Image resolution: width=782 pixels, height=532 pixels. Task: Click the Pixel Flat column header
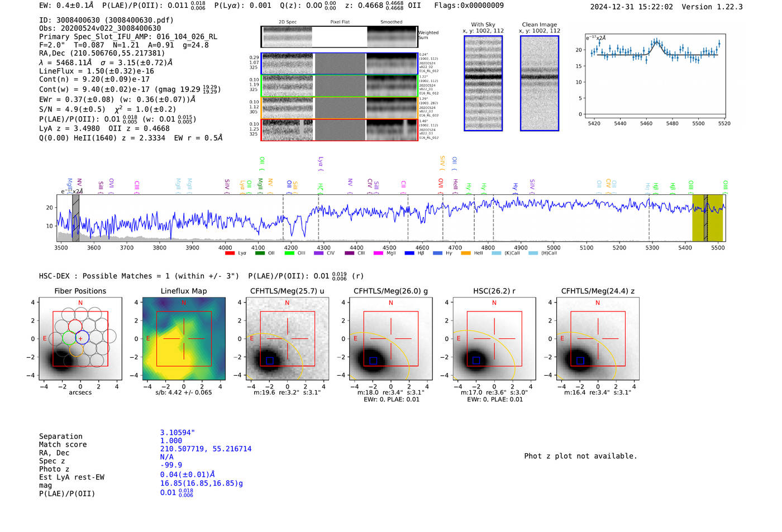point(340,22)
